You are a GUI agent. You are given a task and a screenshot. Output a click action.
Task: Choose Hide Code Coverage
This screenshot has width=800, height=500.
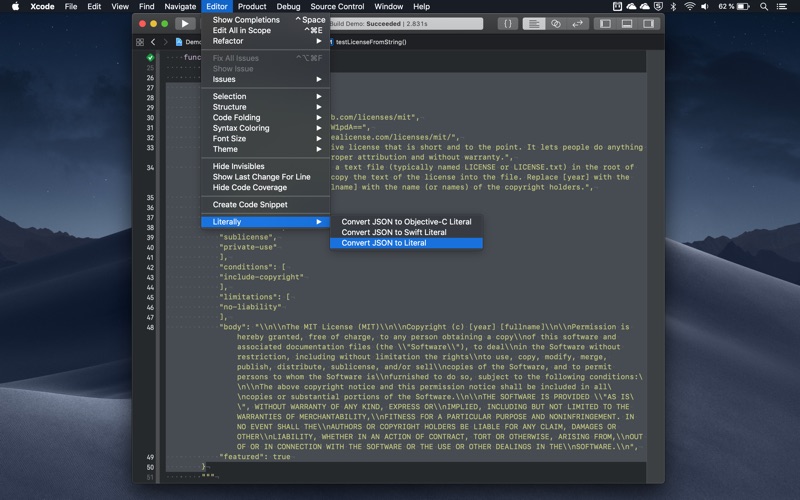[265, 187]
